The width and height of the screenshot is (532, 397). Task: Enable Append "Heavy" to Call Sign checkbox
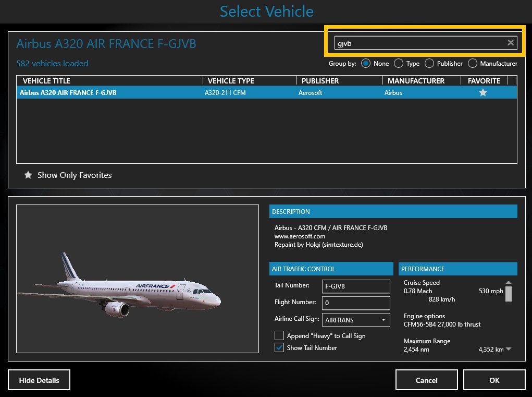click(279, 335)
